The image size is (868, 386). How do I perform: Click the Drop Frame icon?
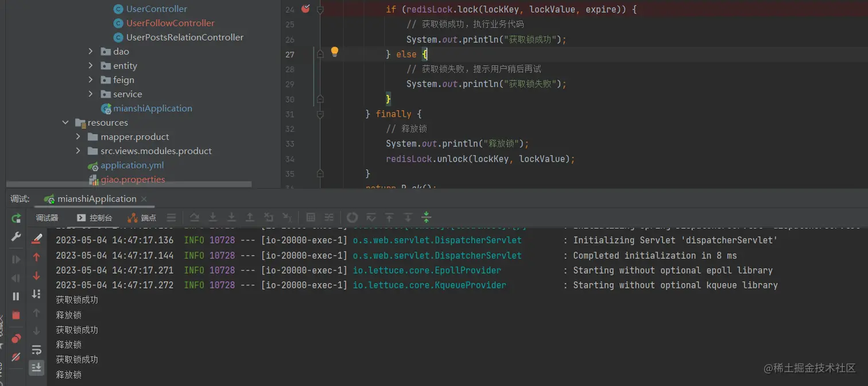269,217
